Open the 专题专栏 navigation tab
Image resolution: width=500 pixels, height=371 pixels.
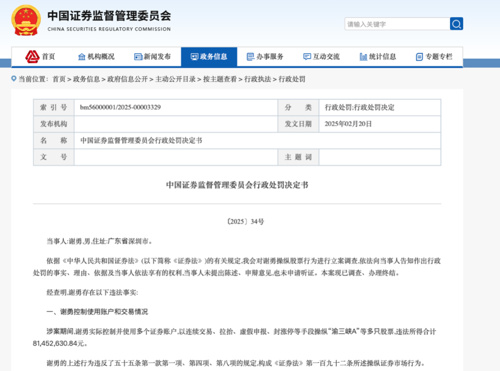point(434,57)
